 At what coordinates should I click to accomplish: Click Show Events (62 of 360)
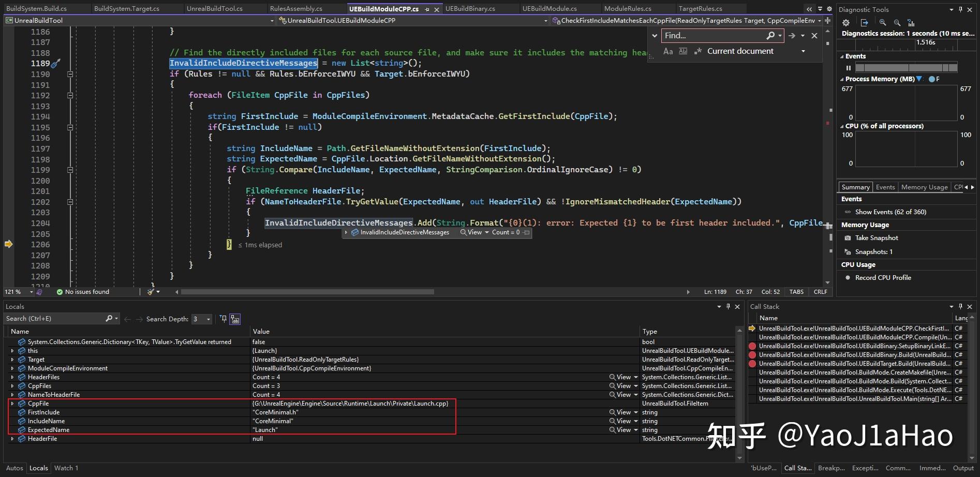click(890, 212)
